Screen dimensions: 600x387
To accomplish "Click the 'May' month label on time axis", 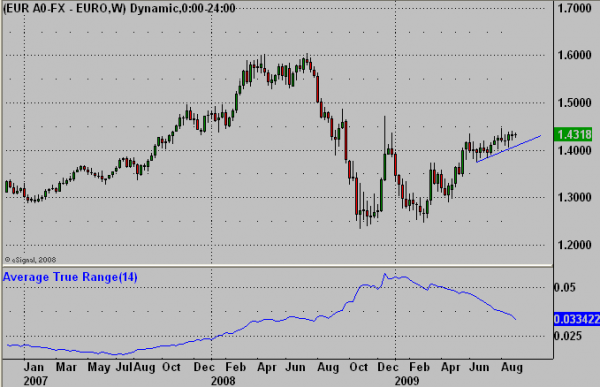I will [99, 367].
